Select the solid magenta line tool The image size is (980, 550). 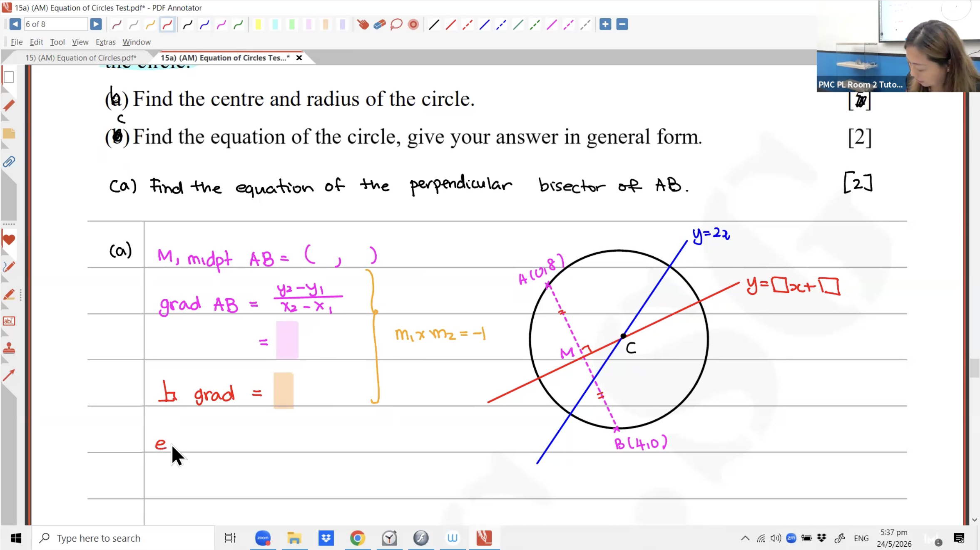click(x=552, y=25)
